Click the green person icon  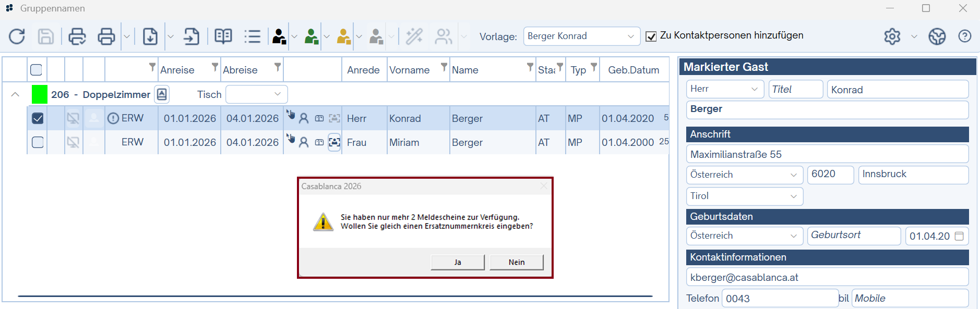312,36
